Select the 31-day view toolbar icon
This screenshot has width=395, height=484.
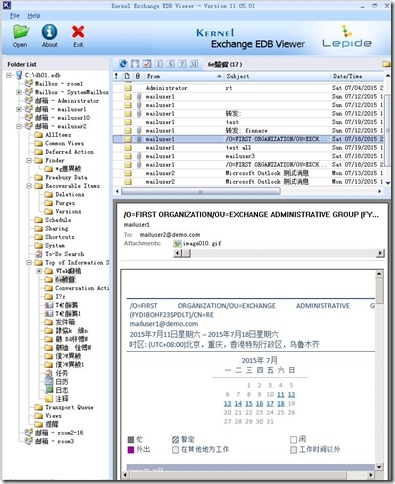coord(194,64)
